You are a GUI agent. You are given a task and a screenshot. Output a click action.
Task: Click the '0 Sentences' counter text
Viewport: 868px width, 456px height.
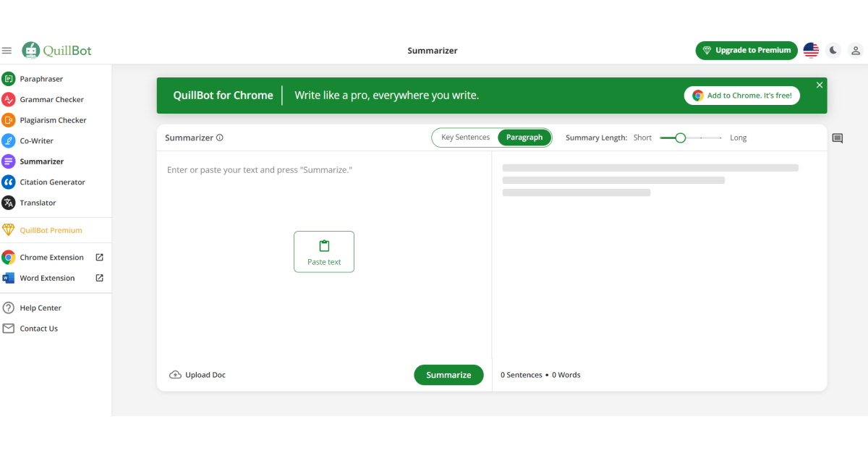(x=522, y=375)
